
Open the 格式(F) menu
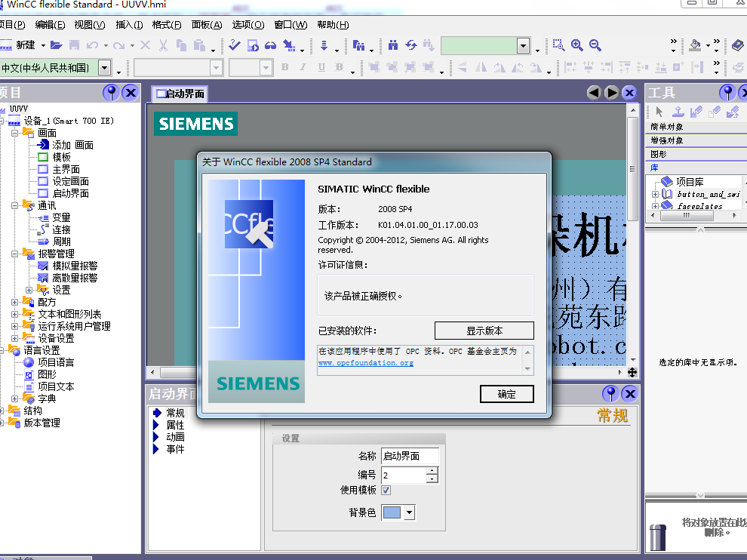click(167, 25)
